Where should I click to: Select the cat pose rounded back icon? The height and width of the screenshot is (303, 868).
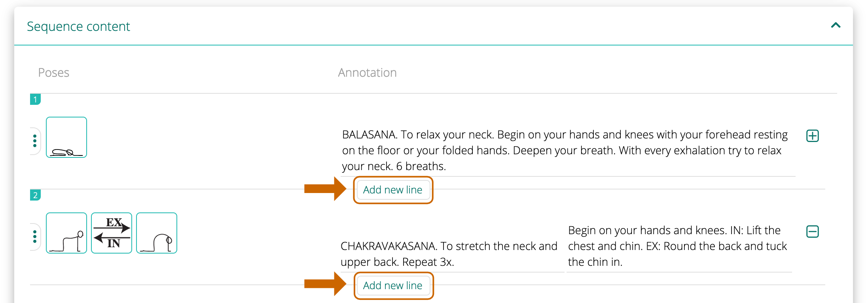[157, 233]
